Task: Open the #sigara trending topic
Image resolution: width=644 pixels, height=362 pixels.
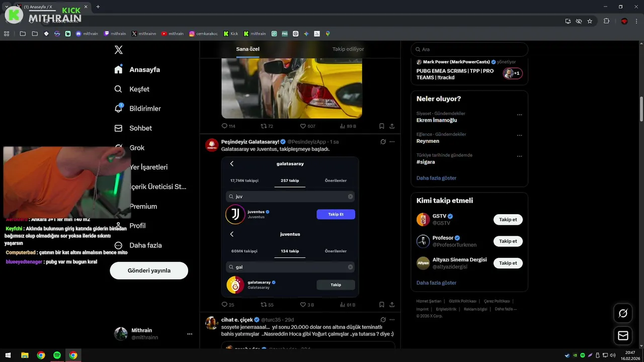Action: pyautogui.click(x=426, y=162)
